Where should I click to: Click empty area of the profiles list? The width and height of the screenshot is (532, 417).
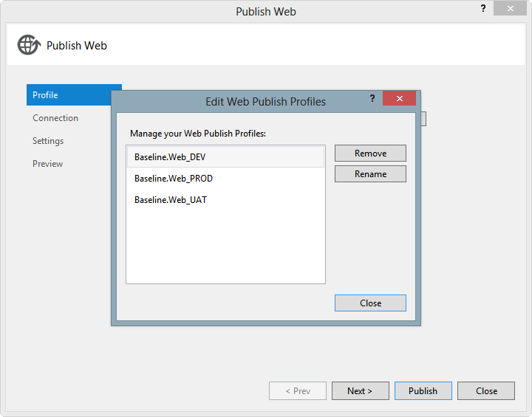point(225,247)
